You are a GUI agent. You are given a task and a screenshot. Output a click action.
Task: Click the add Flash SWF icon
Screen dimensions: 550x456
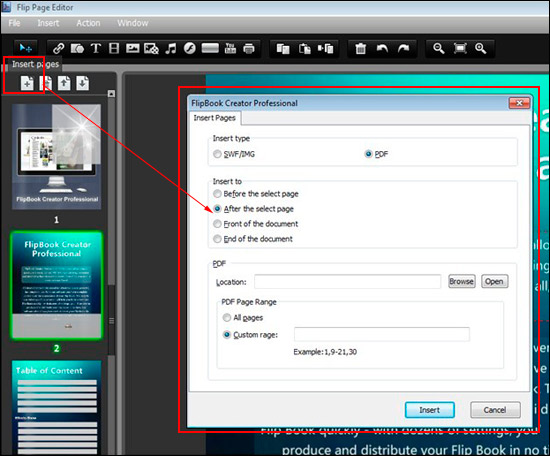190,48
